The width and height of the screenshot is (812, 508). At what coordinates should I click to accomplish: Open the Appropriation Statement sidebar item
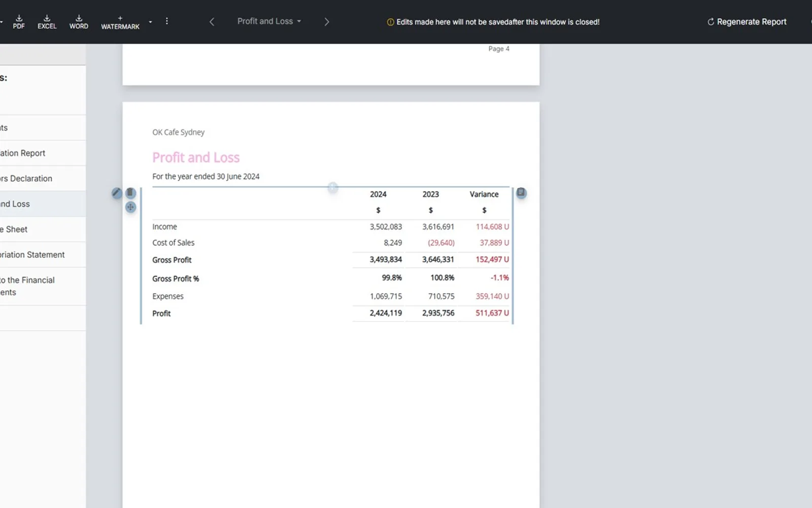pos(43,255)
